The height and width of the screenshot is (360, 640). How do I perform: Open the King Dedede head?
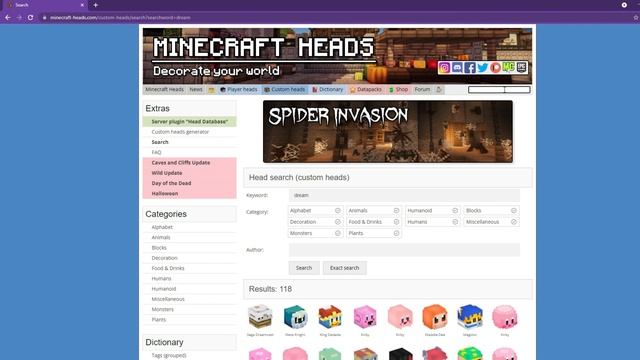(330, 317)
